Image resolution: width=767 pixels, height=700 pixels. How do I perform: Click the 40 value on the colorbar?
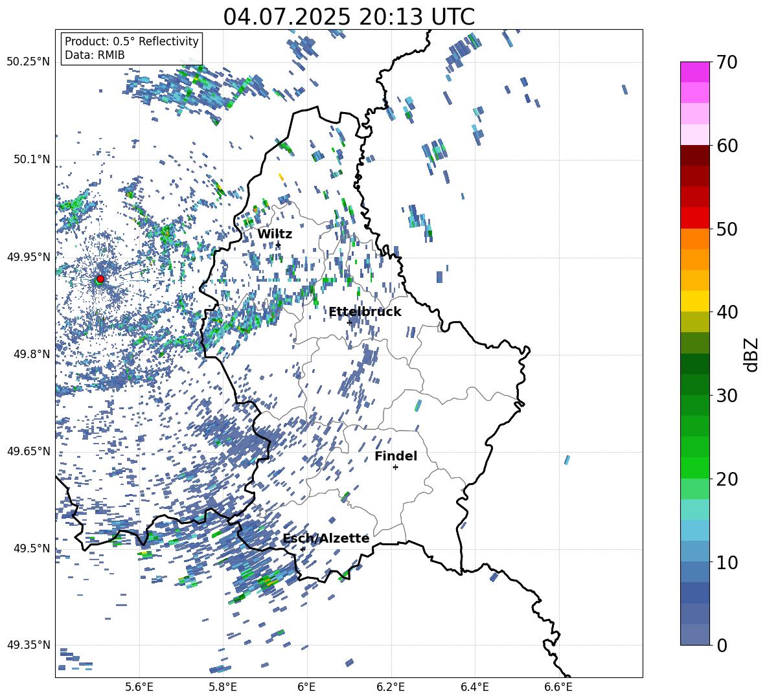tap(727, 312)
